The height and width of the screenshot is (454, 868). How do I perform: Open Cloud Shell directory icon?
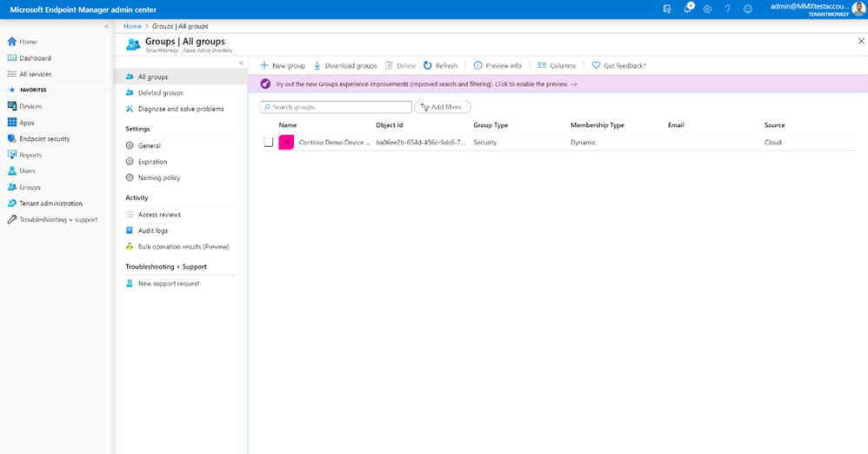pyautogui.click(x=667, y=10)
